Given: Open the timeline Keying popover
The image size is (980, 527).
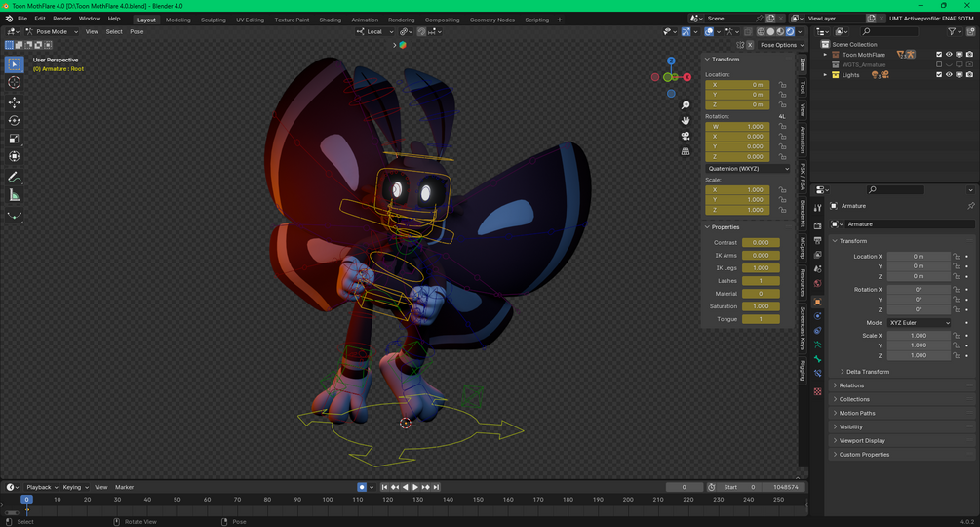Looking at the screenshot, I should click(x=75, y=487).
